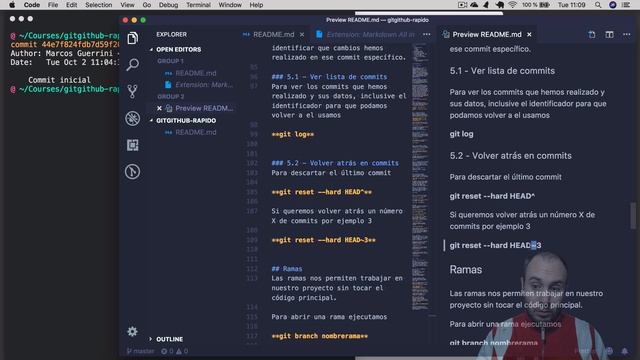Click the battery indicator in menu bar

pyautogui.click(x=536, y=5)
